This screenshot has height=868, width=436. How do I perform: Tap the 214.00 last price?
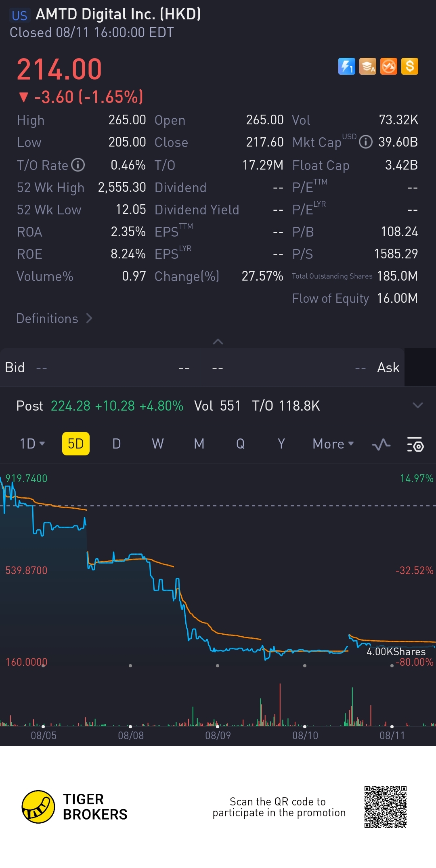coord(59,69)
